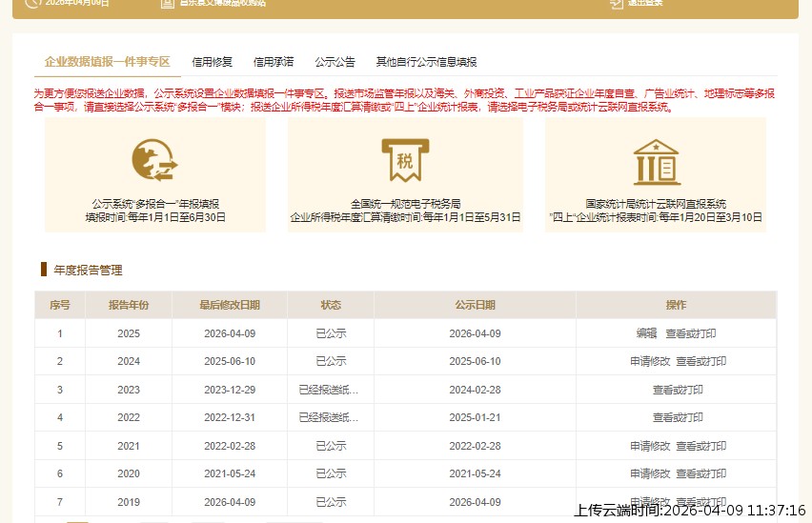Click status 已经报送纸… in the 2023 row
The image size is (812, 523).
[x=328, y=390]
